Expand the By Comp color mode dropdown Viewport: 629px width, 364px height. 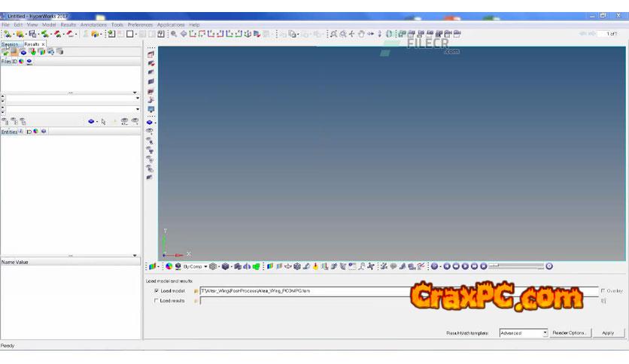(x=205, y=266)
